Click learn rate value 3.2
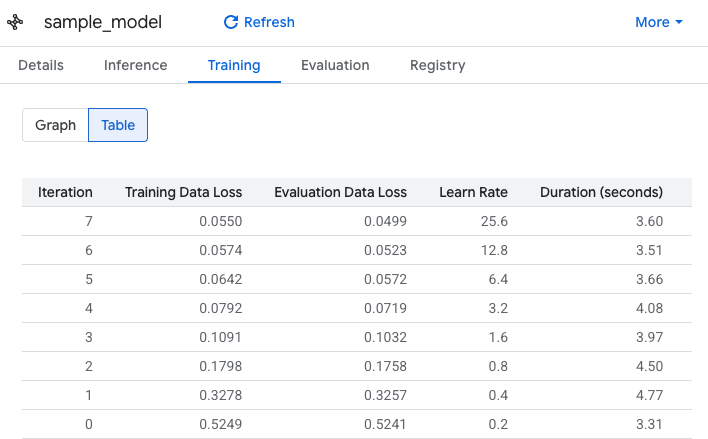 pos(498,308)
